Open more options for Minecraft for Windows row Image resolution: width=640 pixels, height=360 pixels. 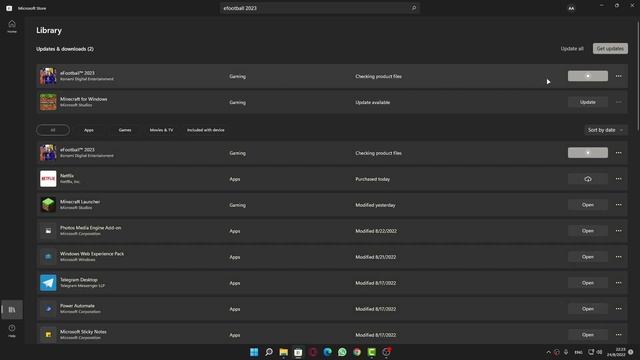(619, 102)
